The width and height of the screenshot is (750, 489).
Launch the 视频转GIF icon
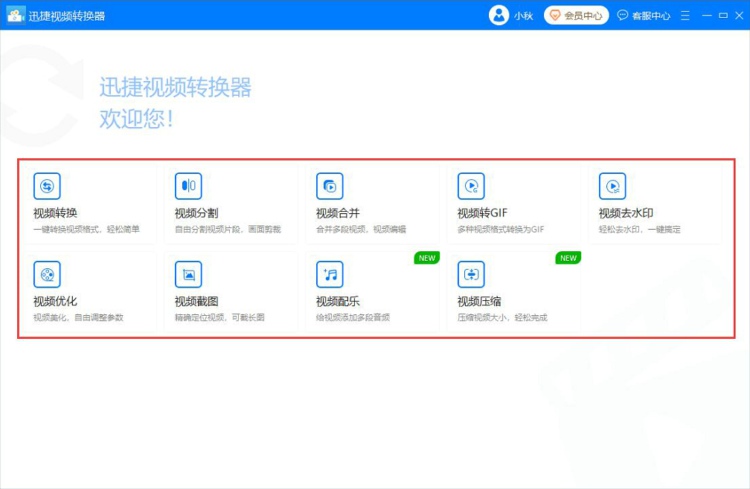pyautogui.click(x=471, y=186)
